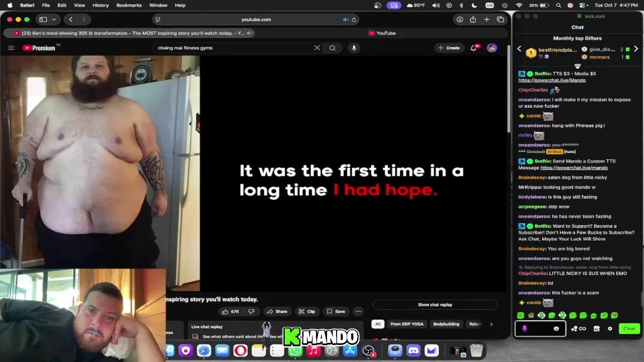This screenshot has height=362, width=644.
Task: Start voice search with the microphone icon
Action: (x=354, y=48)
